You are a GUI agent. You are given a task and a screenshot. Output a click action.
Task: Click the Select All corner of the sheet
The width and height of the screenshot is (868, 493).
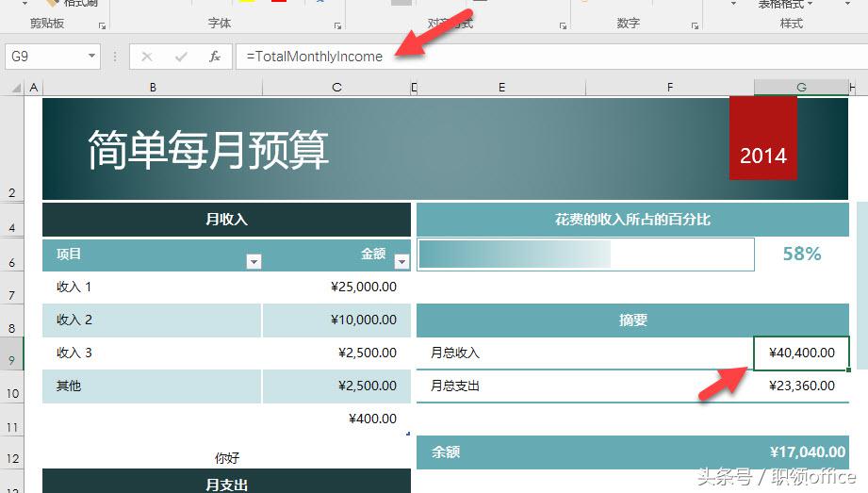17,88
